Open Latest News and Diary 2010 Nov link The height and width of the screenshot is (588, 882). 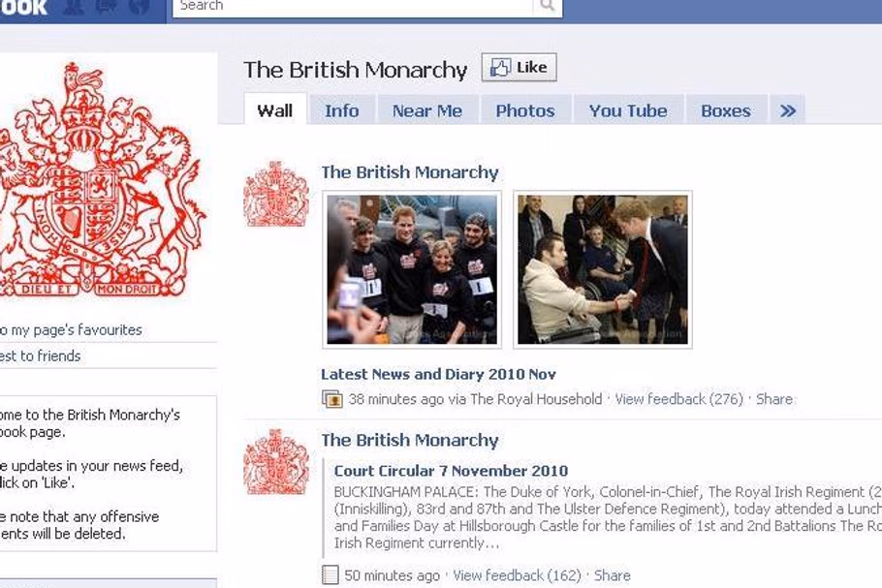[439, 374]
